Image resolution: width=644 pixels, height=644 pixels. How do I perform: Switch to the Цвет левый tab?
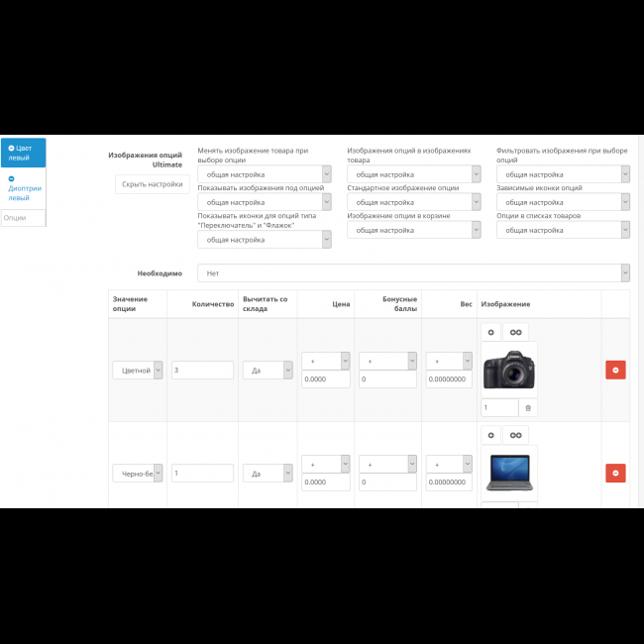(x=23, y=153)
